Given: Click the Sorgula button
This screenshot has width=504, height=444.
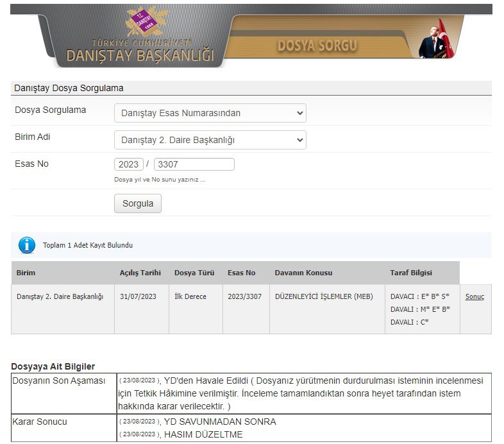Looking at the screenshot, I should (138, 203).
